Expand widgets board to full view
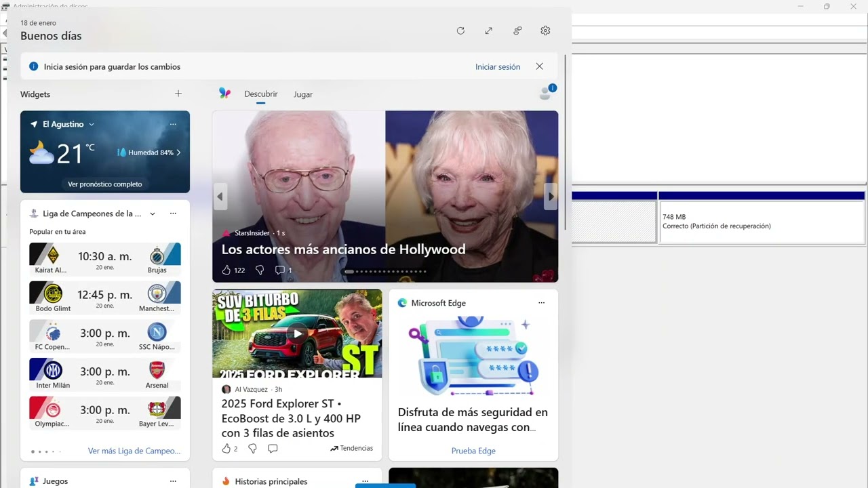 pos(489,30)
